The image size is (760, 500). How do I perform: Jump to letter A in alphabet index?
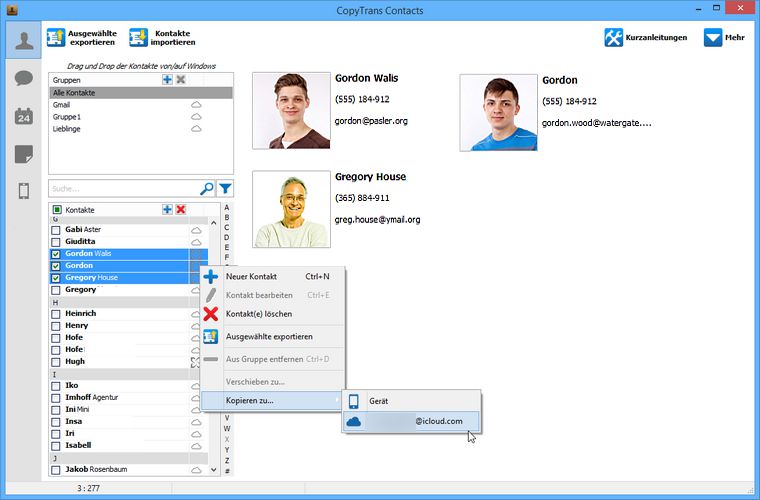coord(227,207)
